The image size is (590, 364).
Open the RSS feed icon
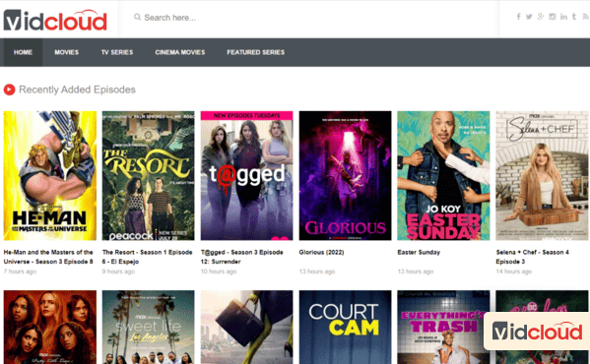click(x=585, y=17)
